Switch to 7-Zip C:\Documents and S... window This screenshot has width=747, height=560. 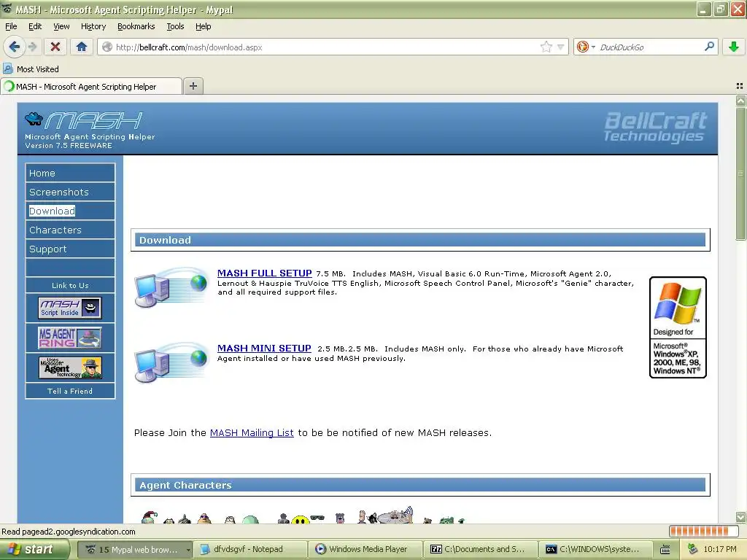click(480, 550)
